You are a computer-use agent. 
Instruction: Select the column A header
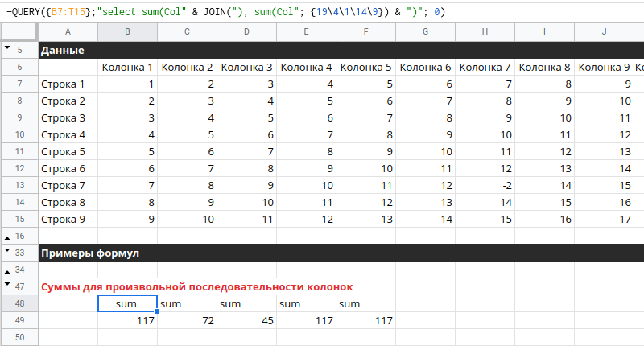[x=68, y=32]
